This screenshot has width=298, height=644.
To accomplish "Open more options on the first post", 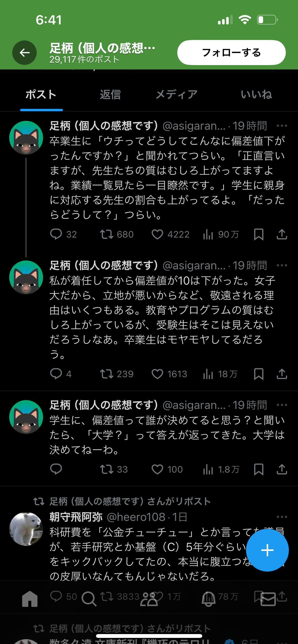I will (x=282, y=126).
